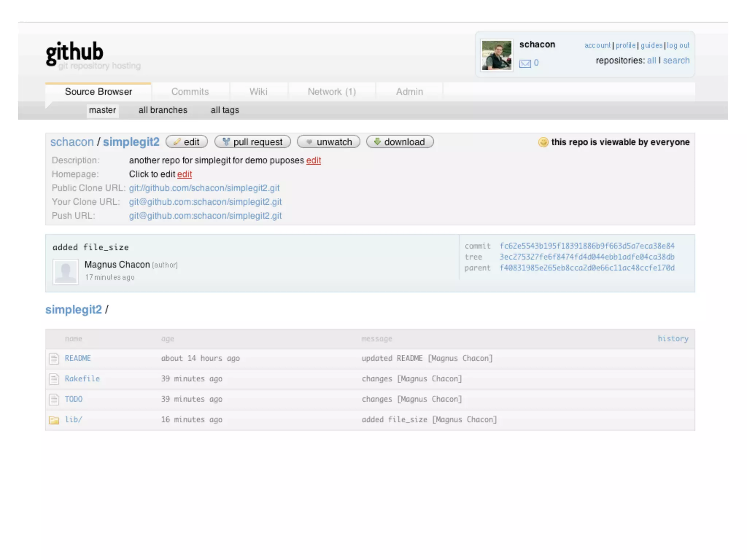The image size is (747, 560).
Task: Open the account link
Action: (597, 46)
